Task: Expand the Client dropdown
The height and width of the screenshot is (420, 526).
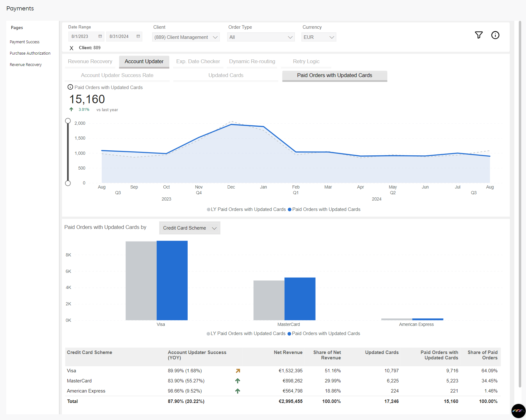Action: tap(186, 37)
